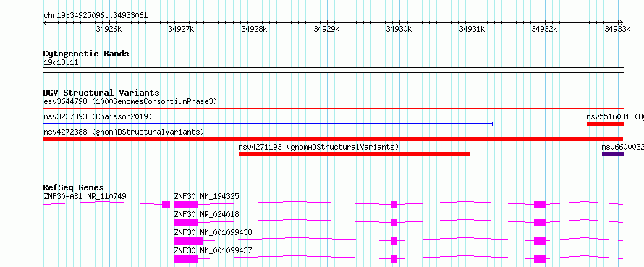Click the 34929k ruler tick label
This screenshot has height=267, width=644.
[x=326, y=29]
